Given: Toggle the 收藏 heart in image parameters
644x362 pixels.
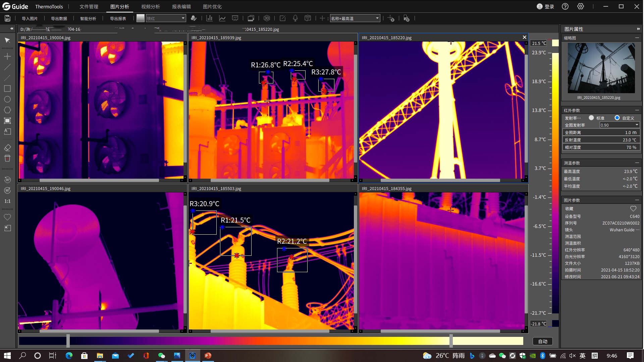Looking at the screenshot, I should click(633, 208).
